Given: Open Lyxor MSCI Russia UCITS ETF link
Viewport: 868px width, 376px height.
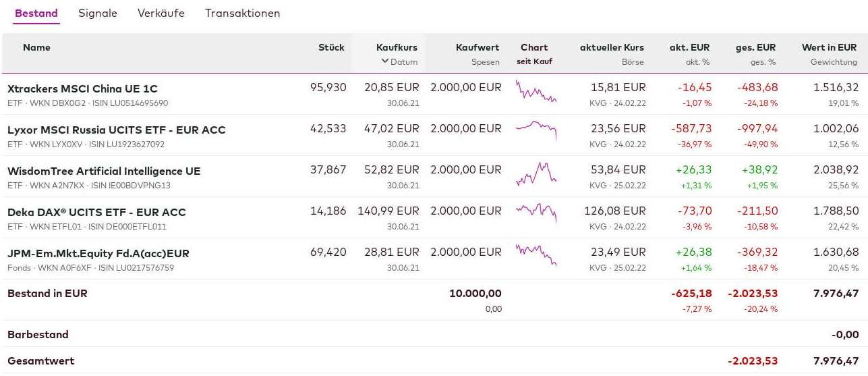Looking at the screenshot, I should coord(116,130).
